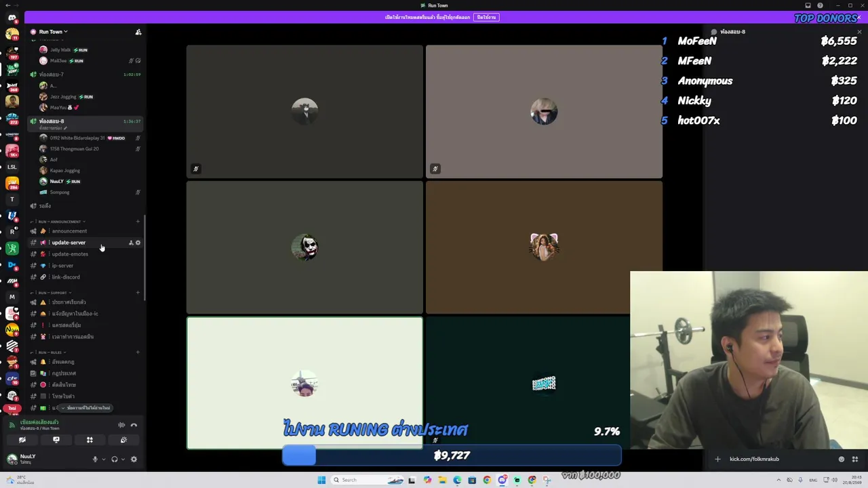Toggle headphone deafen in user panel
The height and width of the screenshot is (488, 868).
pos(115,460)
